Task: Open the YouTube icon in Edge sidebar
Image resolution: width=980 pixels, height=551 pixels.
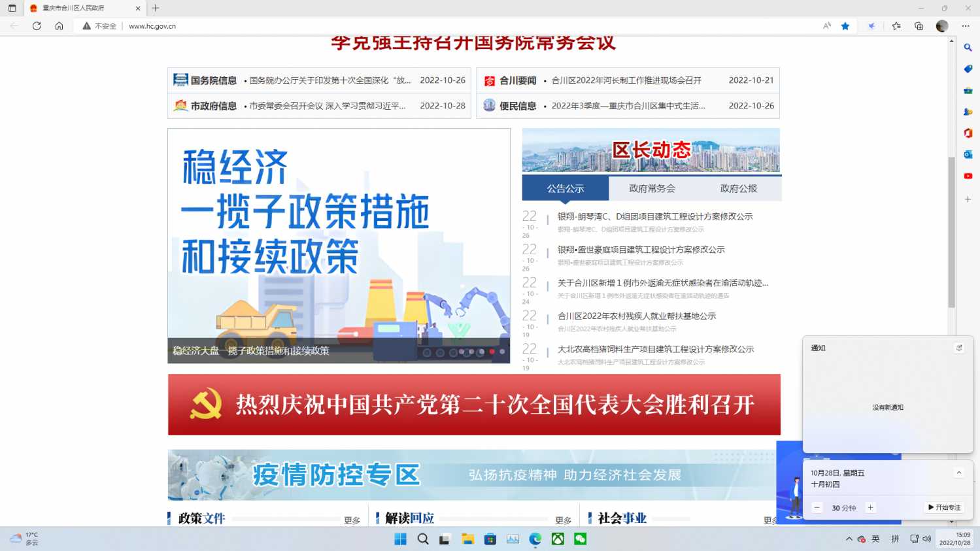Action: coord(968,176)
